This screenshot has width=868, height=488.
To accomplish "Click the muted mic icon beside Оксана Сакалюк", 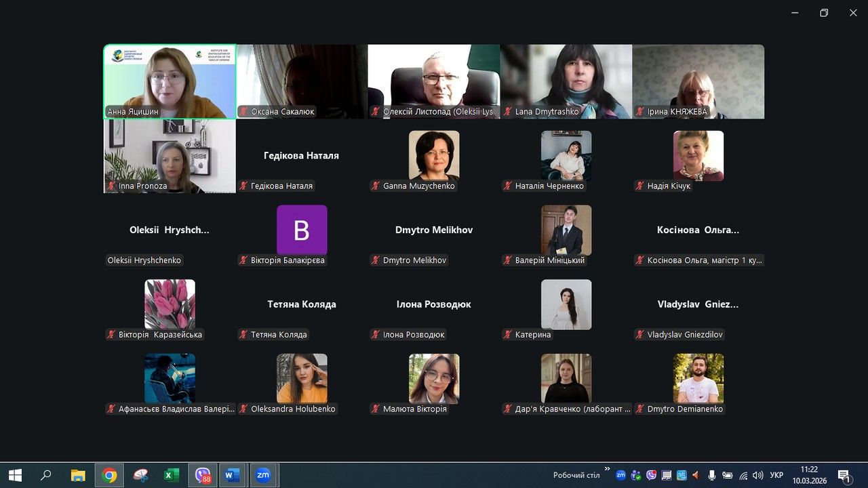I will click(244, 111).
